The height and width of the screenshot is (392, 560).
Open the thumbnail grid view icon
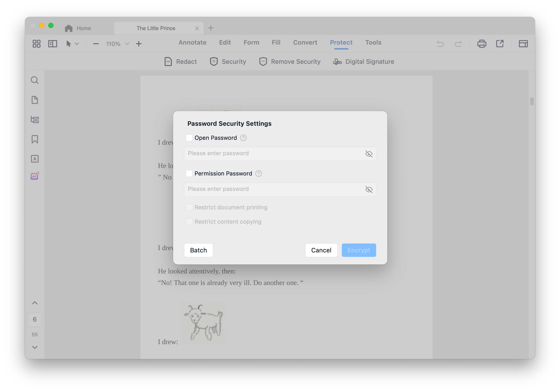click(37, 44)
